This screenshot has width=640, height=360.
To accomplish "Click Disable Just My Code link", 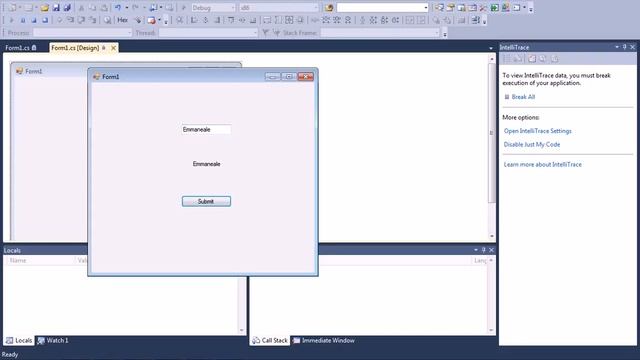I will coord(532,144).
